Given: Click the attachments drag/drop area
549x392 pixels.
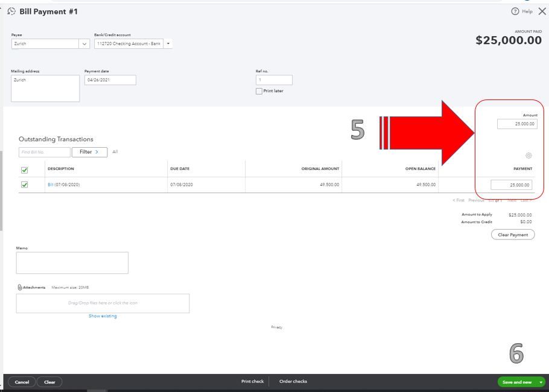Looking at the screenshot, I should (103, 303).
